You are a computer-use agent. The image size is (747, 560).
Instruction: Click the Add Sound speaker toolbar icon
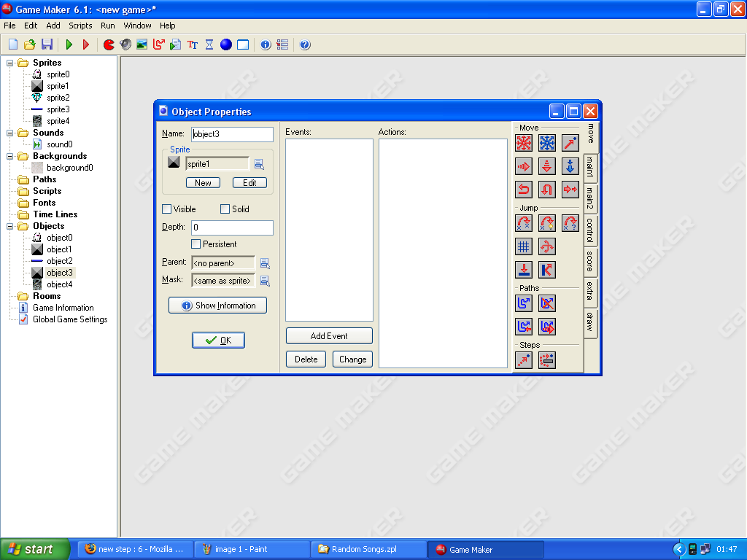(x=125, y=44)
